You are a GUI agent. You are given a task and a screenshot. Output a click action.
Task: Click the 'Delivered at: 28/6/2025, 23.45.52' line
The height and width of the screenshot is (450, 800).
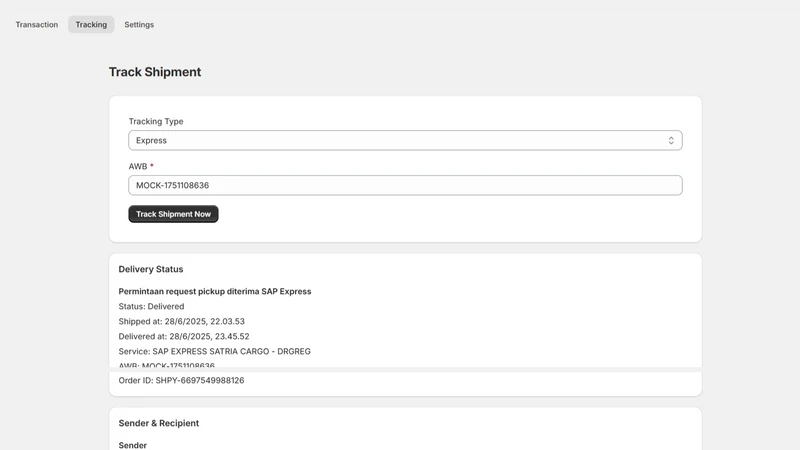pyautogui.click(x=184, y=336)
